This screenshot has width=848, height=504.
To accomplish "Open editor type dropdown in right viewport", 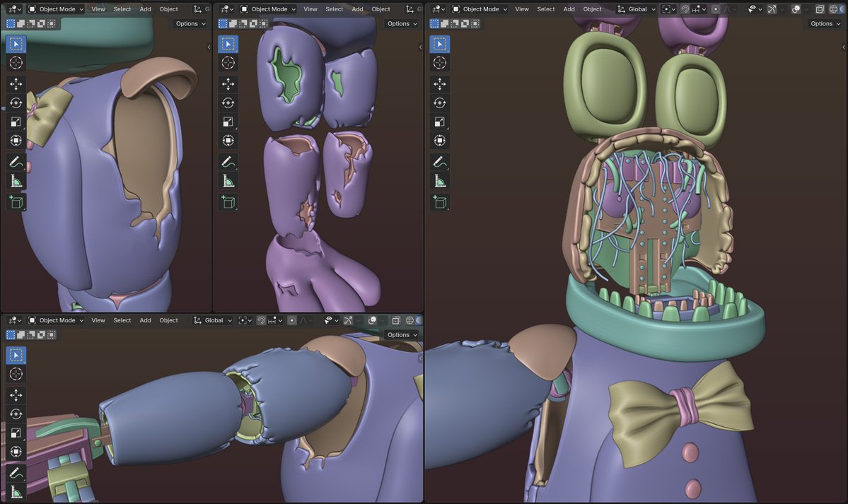I will 438,9.
